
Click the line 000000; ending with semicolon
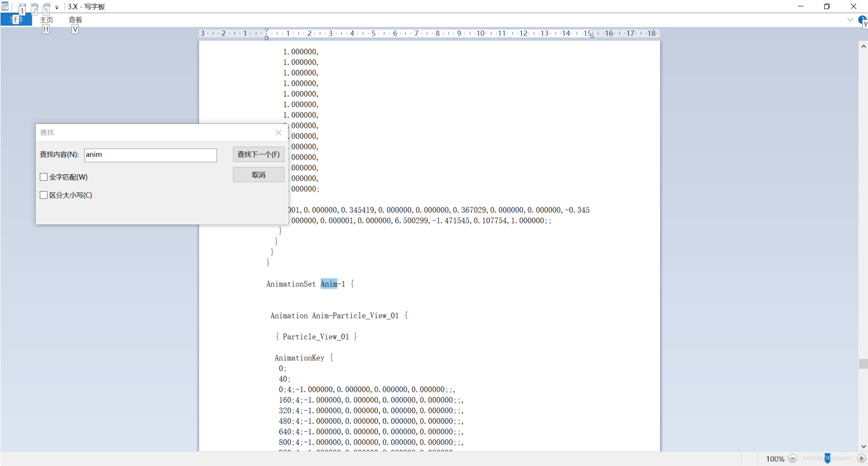pyautogui.click(x=305, y=189)
